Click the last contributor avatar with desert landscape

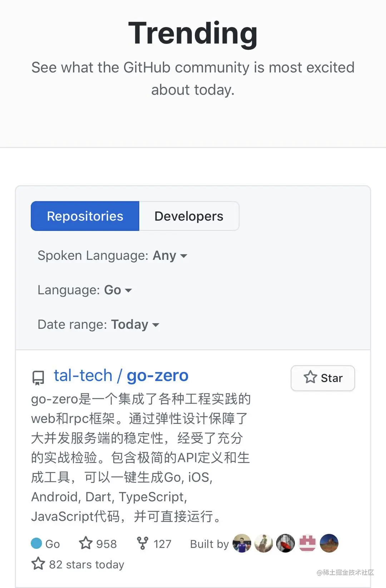click(329, 543)
